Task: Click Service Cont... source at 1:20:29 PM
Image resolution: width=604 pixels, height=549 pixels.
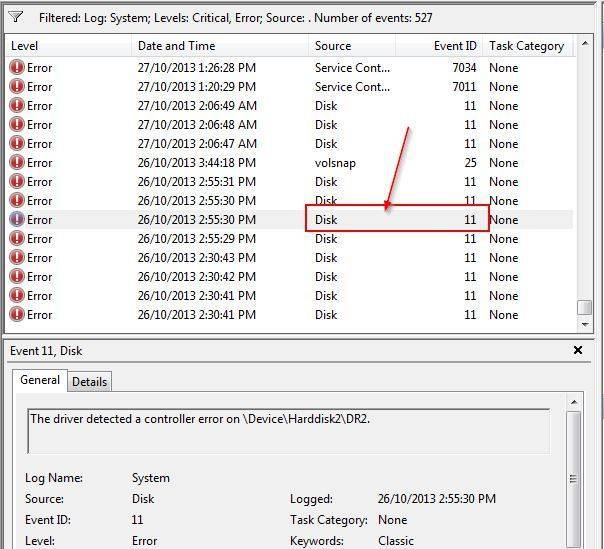Action: [352, 87]
